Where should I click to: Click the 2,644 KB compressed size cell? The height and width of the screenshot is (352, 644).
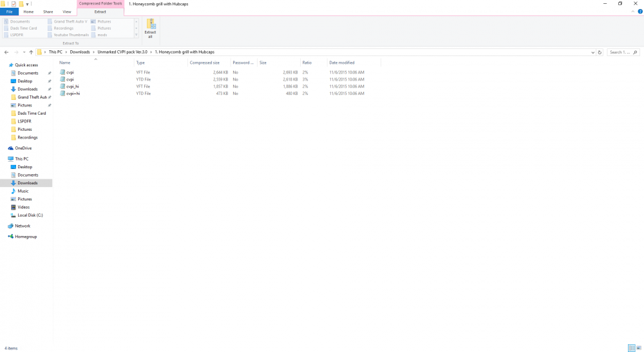[x=220, y=72]
